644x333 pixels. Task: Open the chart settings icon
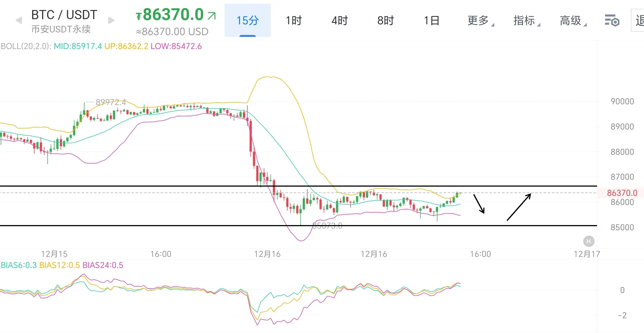(x=612, y=21)
